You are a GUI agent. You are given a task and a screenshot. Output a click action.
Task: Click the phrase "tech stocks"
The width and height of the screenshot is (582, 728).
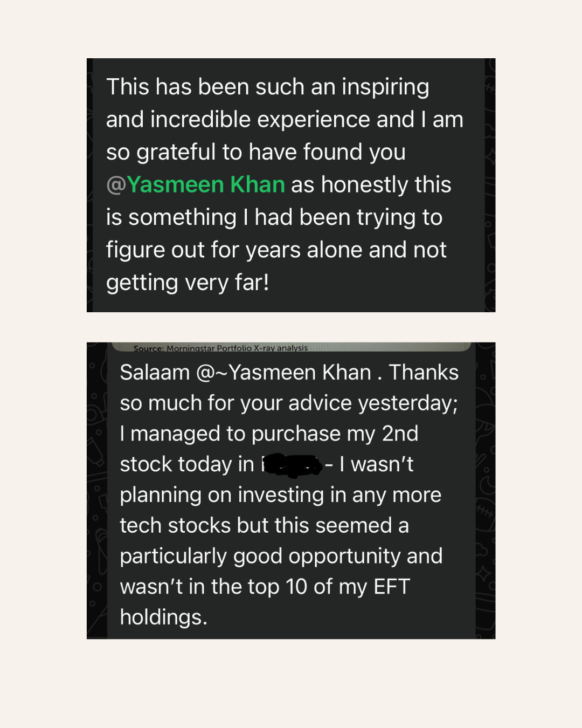click(x=175, y=526)
